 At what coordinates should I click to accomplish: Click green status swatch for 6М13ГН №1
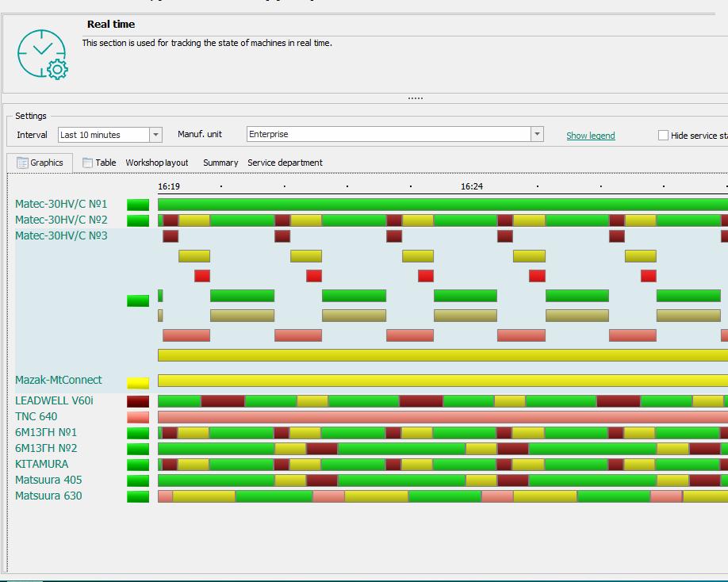click(138, 433)
